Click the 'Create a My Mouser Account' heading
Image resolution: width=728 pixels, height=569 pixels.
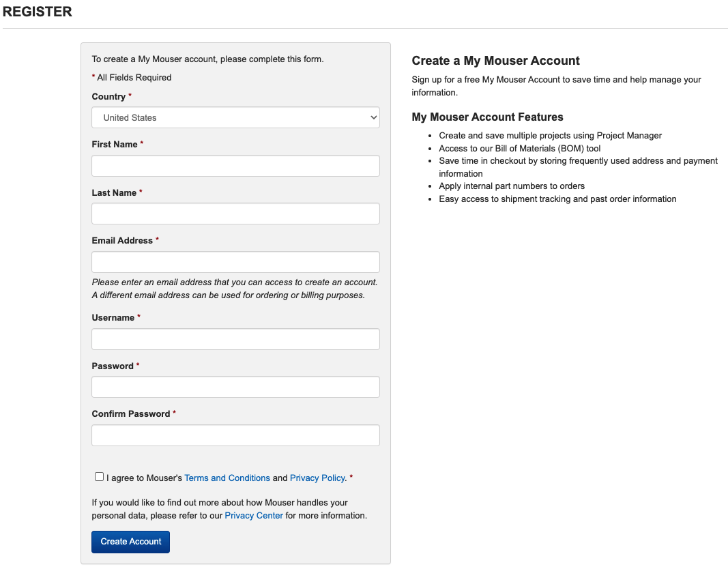click(x=495, y=61)
